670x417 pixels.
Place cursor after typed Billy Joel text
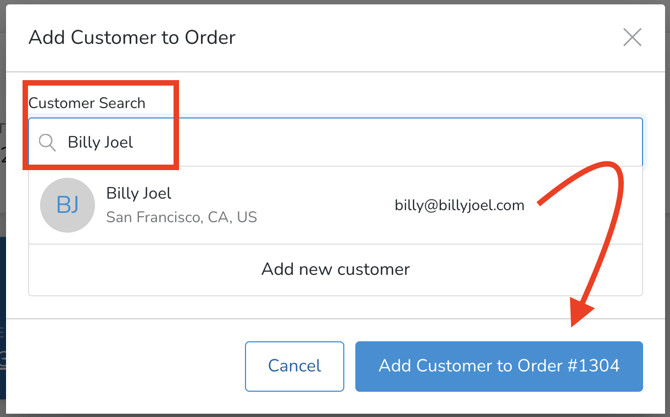click(x=135, y=143)
